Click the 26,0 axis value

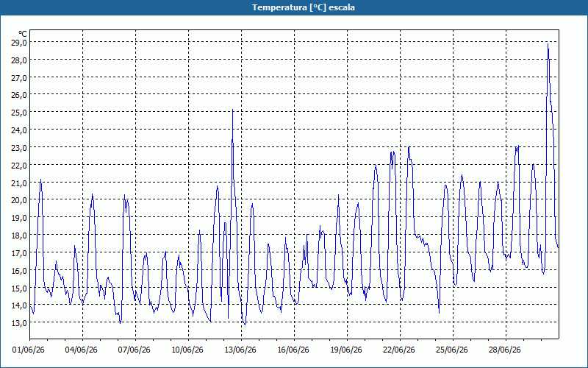[x=19, y=95]
